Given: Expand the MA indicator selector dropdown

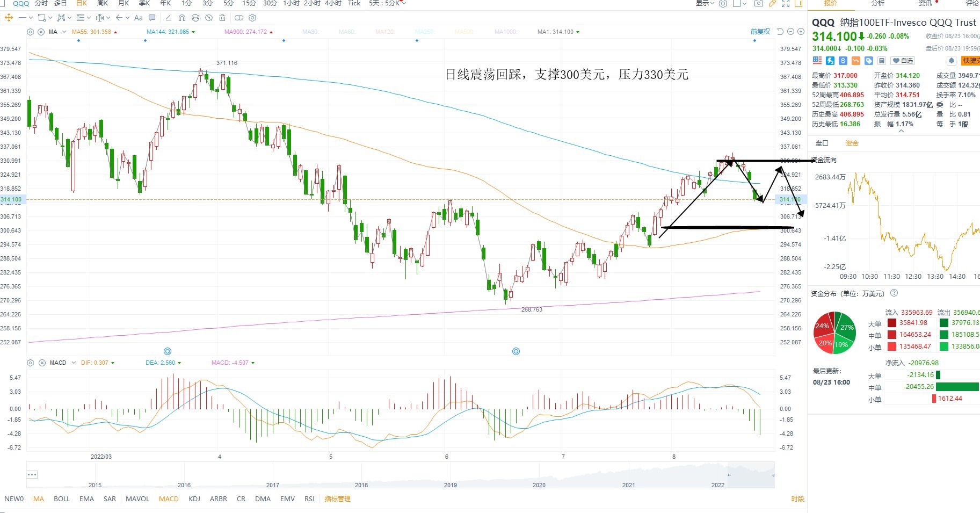Looking at the screenshot, I should tap(64, 32).
